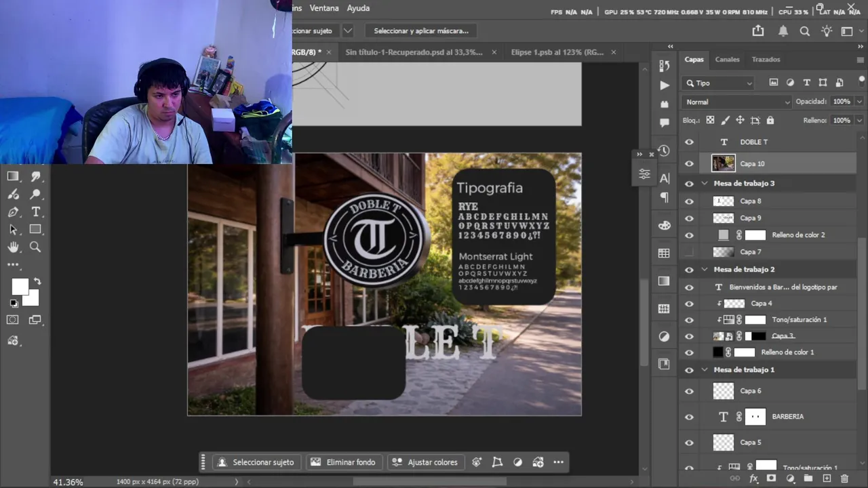Collapse Mesa de trabajo 3 group
Image resolution: width=868 pixels, height=488 pixels.
pyautogui.click(x=705, y=184)
